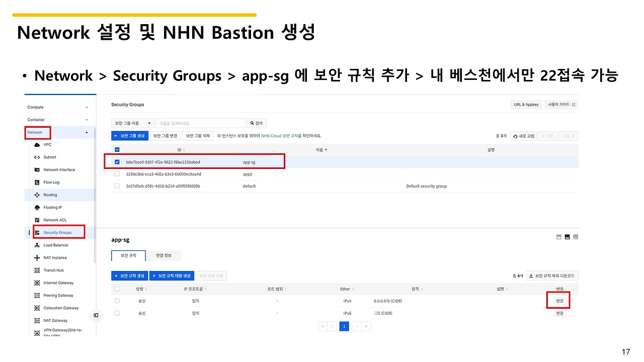Image resolution: width=644 pixels, height=362 pixels.
Task: Click the Colocation Gateway icon
Action: (37, 308)
